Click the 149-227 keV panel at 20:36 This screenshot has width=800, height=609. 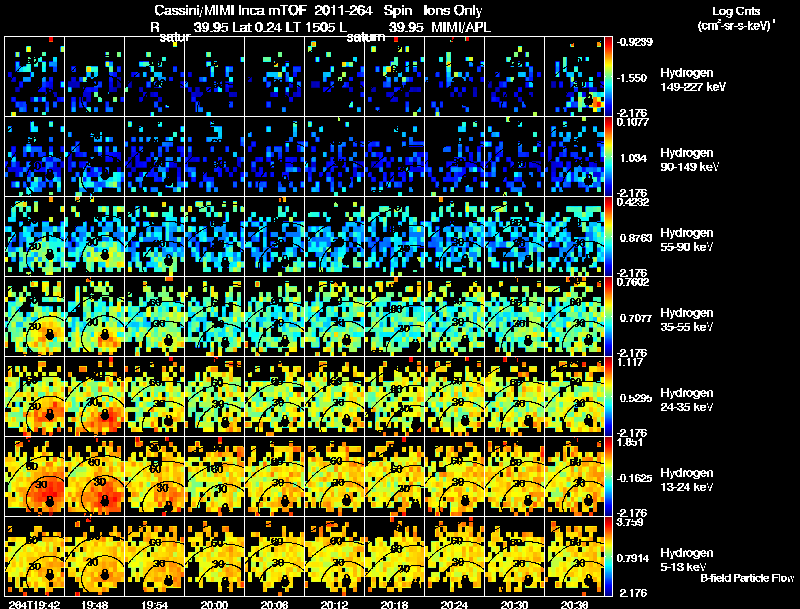tap(576, 76)
